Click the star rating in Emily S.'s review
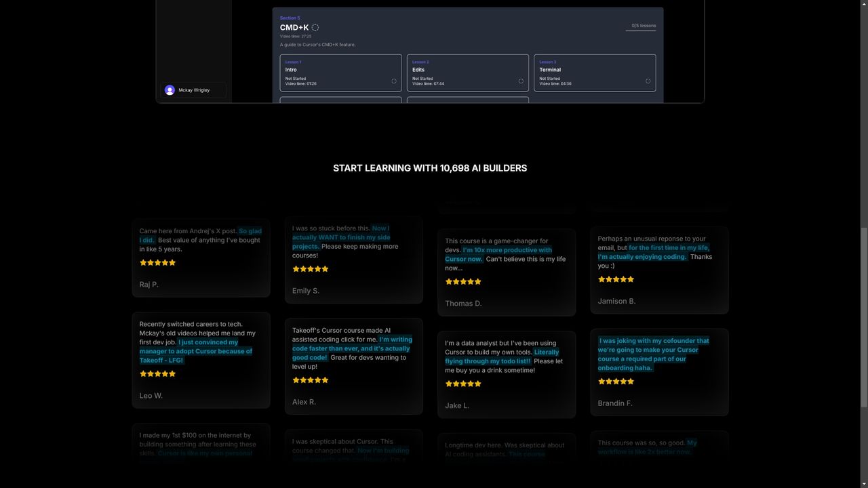Image resolution: width=868 pixels, height=488 pixels. click(311, 269)
